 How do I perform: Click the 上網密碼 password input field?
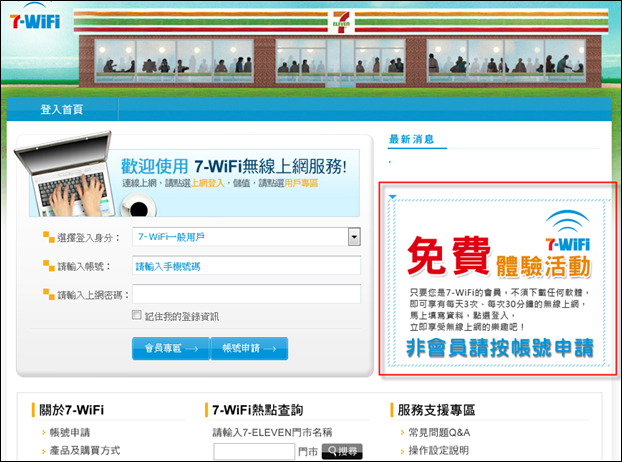coord(246,294)
